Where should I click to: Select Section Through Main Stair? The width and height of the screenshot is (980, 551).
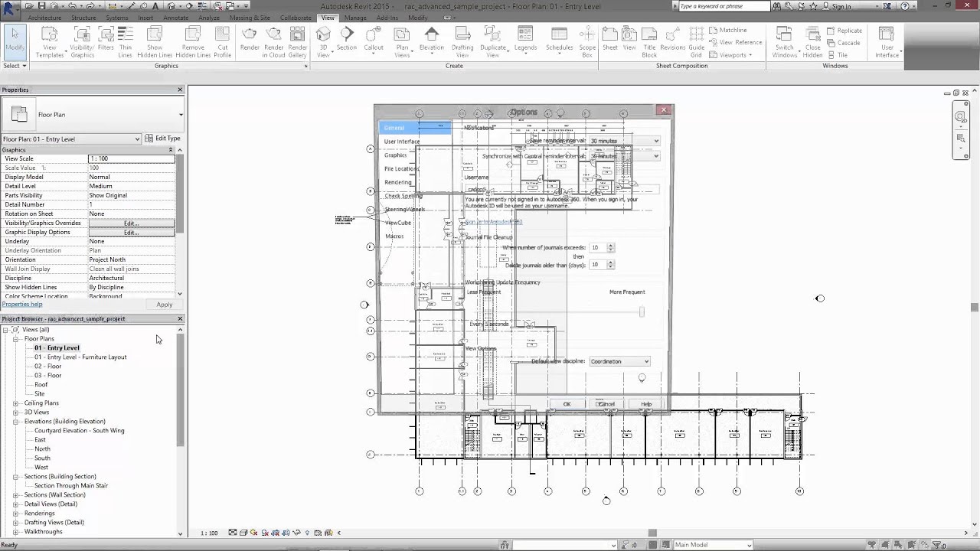point(70,486)
